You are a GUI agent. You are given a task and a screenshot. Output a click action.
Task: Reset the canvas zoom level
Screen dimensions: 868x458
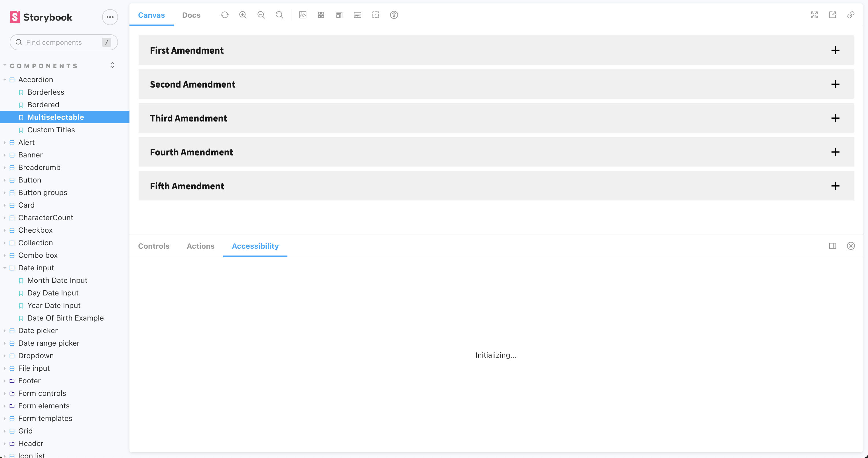tap(279, 15)
